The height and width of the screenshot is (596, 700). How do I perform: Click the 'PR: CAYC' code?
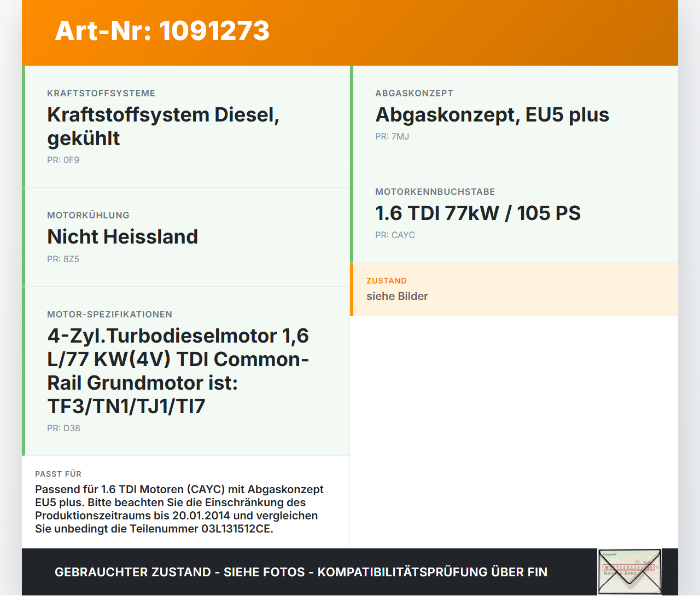coord(395,235)
